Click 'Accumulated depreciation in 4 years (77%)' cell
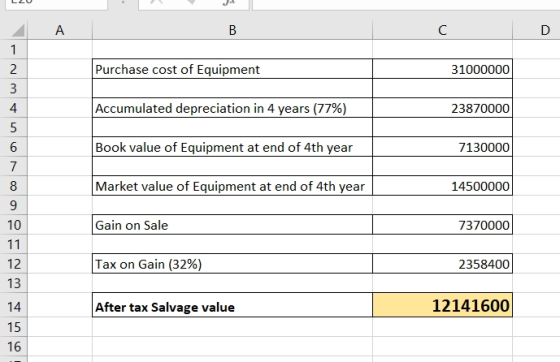The width and height of the screenshot is (560, 362). pyautogui.click(x=232, y=108)
